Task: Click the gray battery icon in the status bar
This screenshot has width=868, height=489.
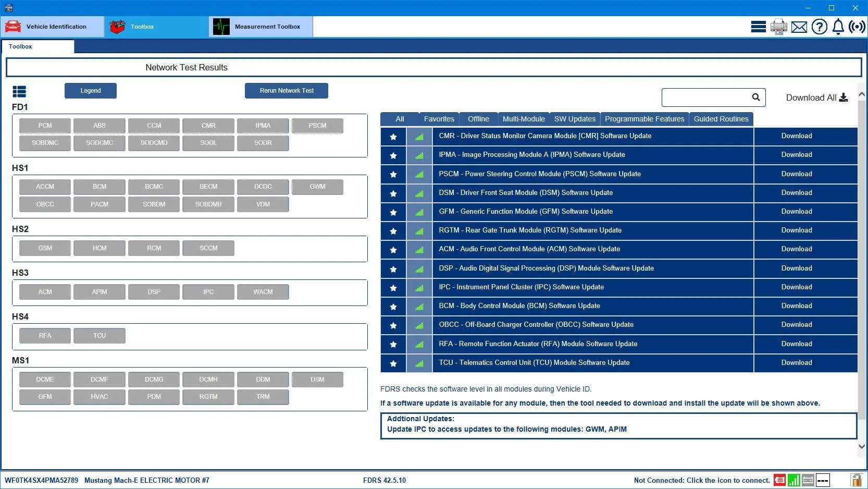Action: 808,480
